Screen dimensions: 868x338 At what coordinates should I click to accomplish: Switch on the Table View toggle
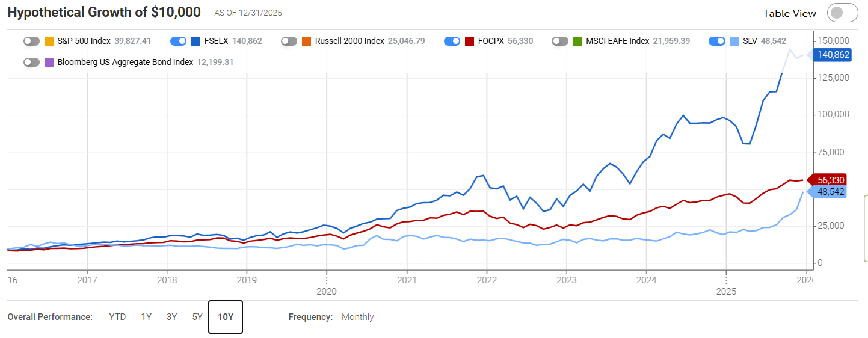(842, 13)
